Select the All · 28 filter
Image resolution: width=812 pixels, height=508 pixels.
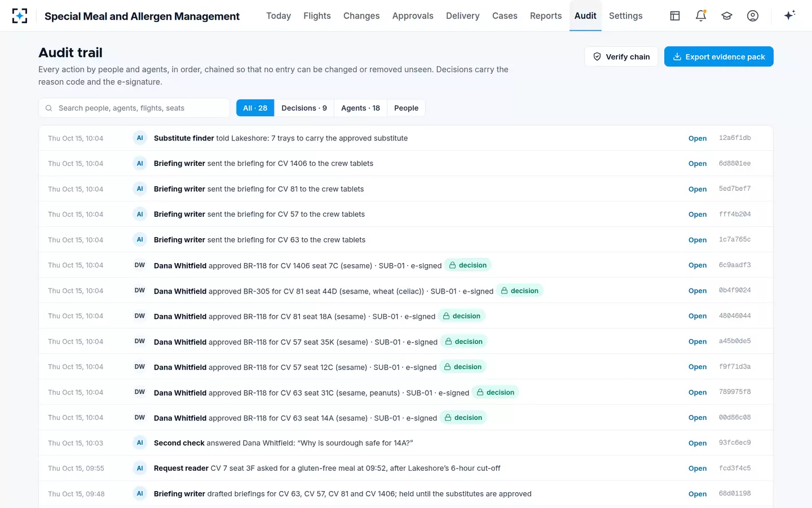pyautogui.click(x=255, y=108)
